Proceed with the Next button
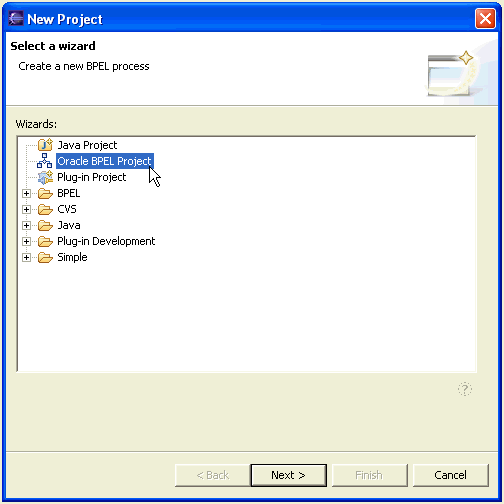 [x=288, y=475]
